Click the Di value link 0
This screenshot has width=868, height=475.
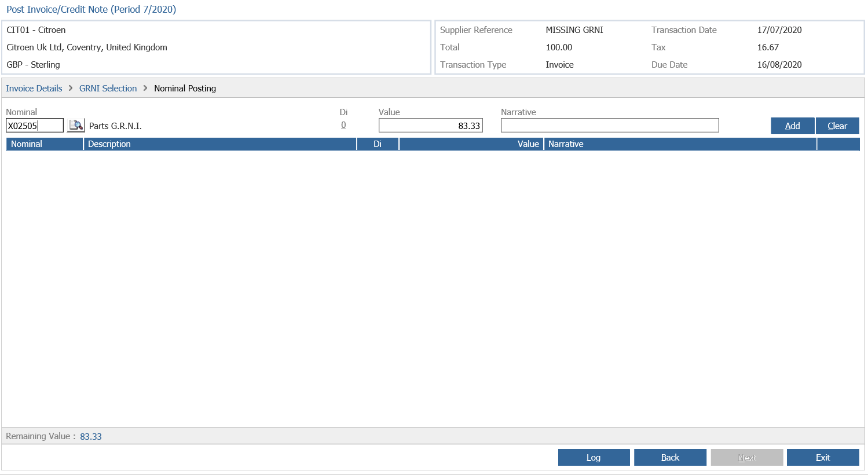(x=343, y=125)
